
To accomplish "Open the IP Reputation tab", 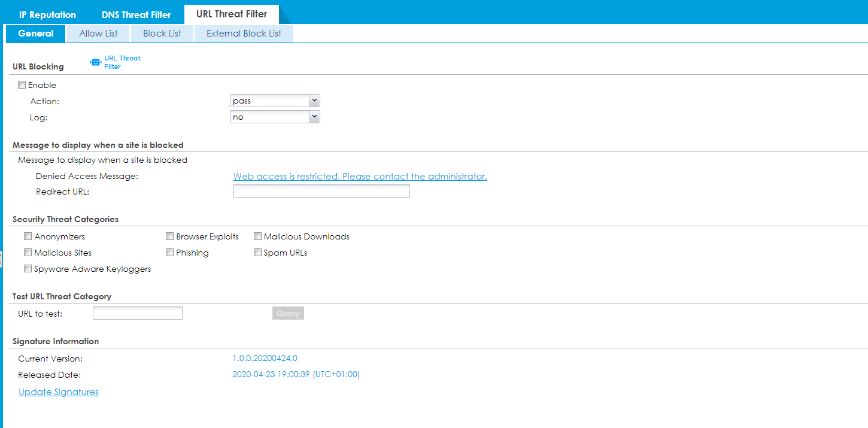I will click(48, 14).
